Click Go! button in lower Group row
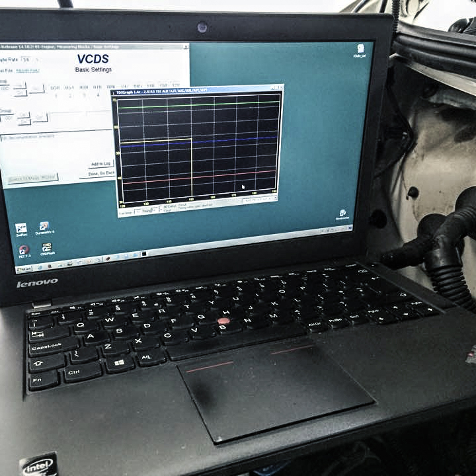 click(40, 118)
